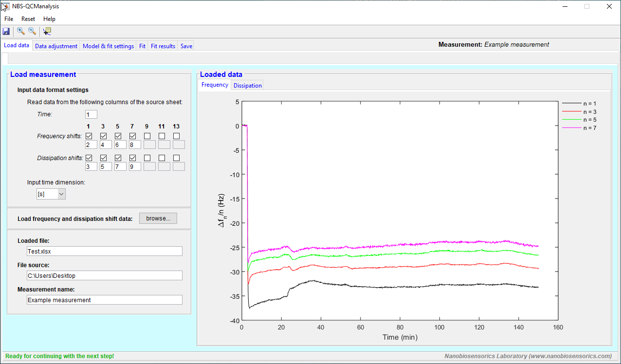Viewport: 621px width, 364px height.
Task: Click the 'n = 1' legend entry
Action: point(579,104)
